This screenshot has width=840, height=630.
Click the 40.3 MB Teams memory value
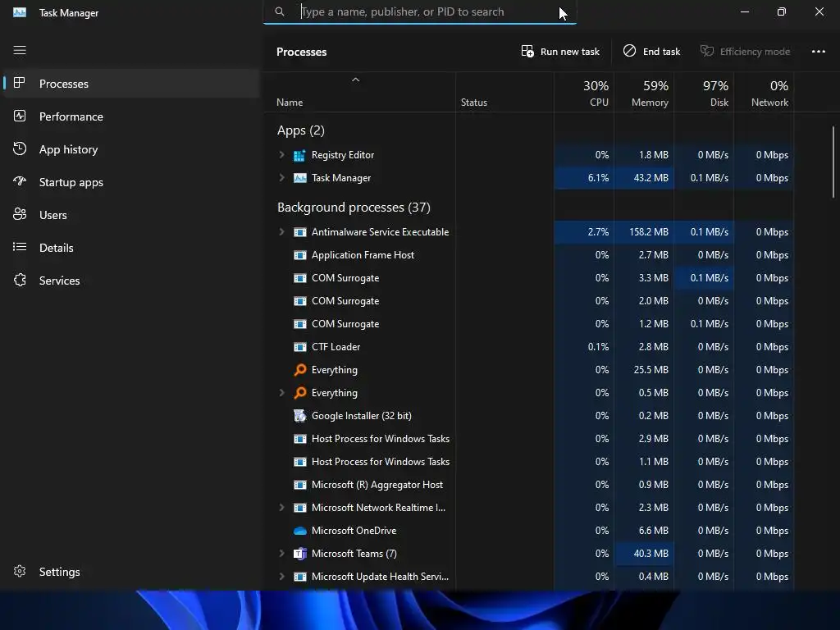pos(651,554)
